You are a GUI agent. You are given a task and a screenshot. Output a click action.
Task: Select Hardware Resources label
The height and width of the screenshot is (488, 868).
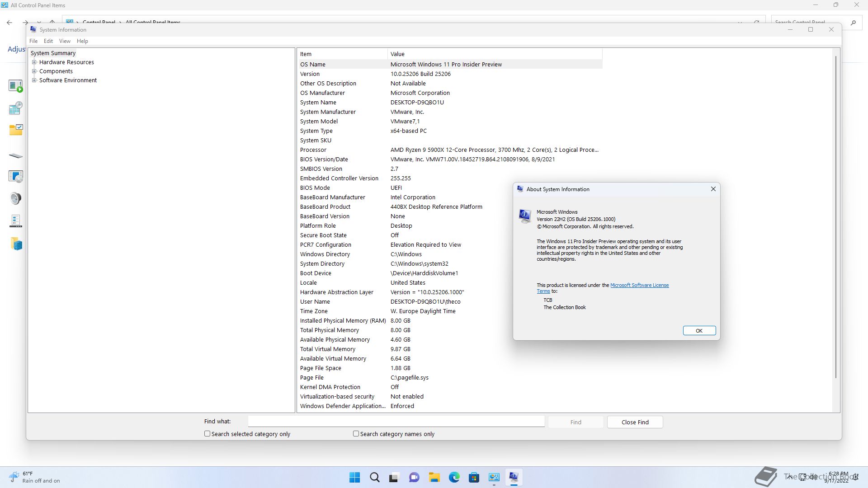pos(66,62)
